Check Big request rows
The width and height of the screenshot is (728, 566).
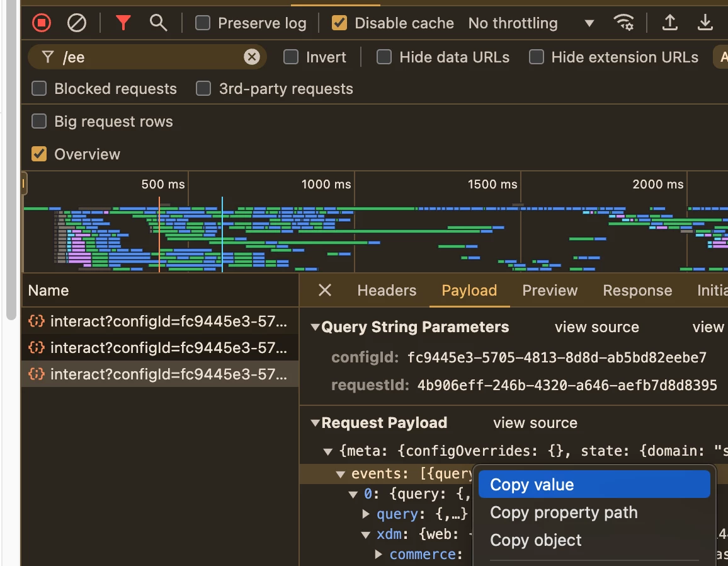(39, 121)
